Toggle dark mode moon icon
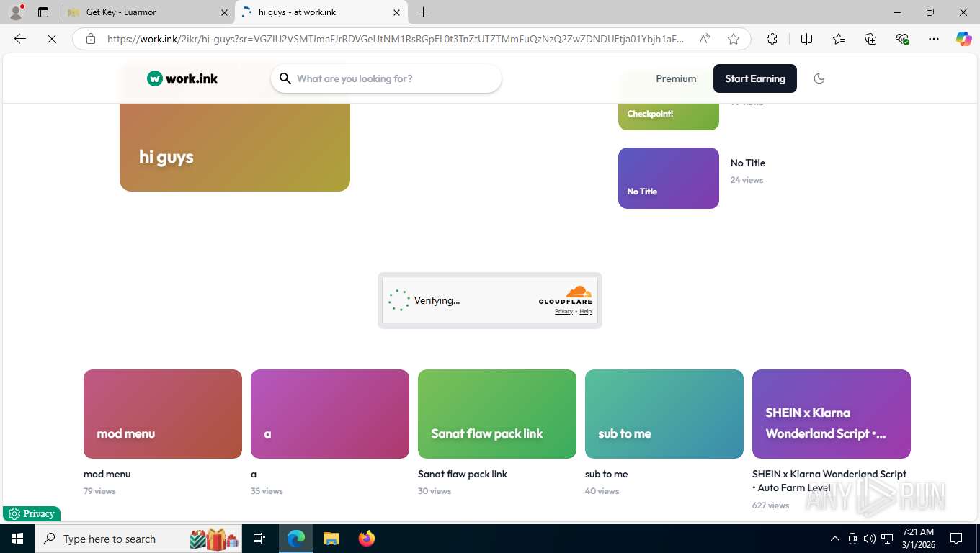This screenshot has width=980, height=553. [819, 78]
